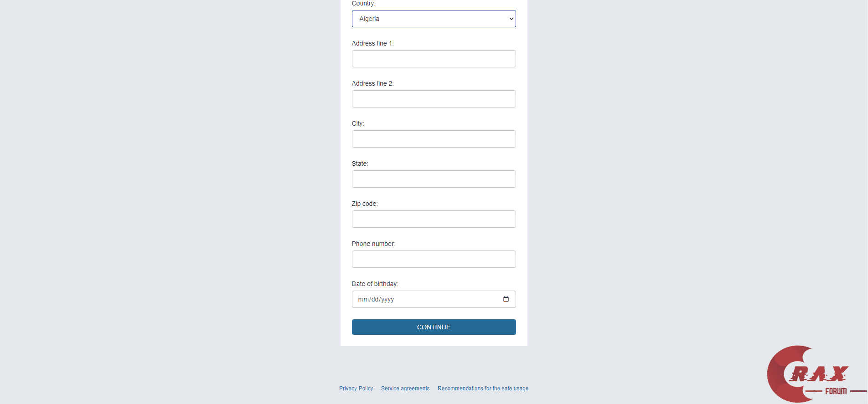Open the Service agreements link
The image size is (868, 404).
tap(405, 389)
